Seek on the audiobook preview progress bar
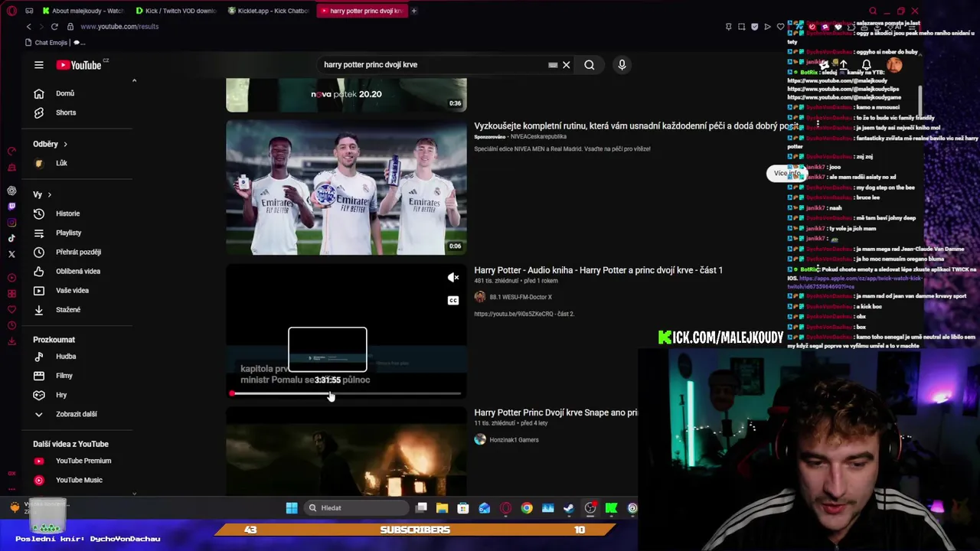Viewport: 980px width, 551px height. 346,393
